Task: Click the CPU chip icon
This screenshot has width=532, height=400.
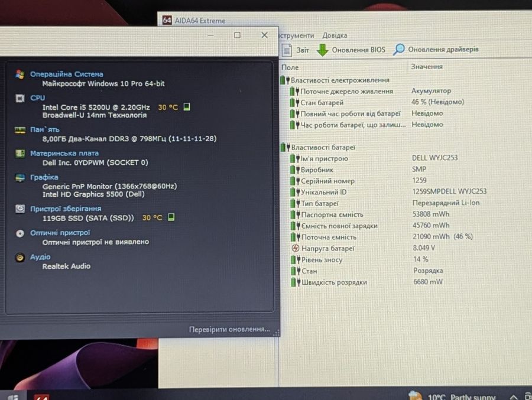Action: tap(20, 99)
